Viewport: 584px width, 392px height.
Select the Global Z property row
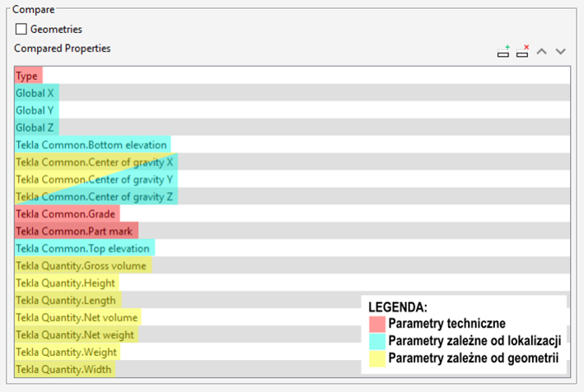click(x=292, y=128)
